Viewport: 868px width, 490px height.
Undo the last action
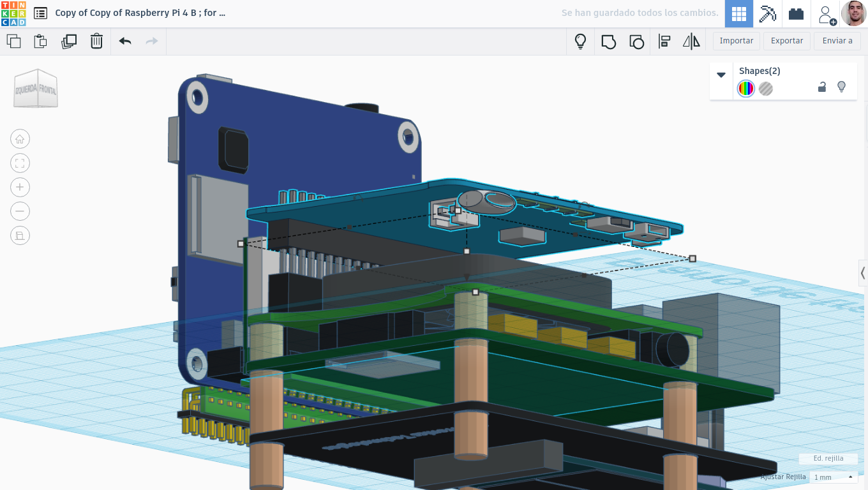click(x=125, y=41)
